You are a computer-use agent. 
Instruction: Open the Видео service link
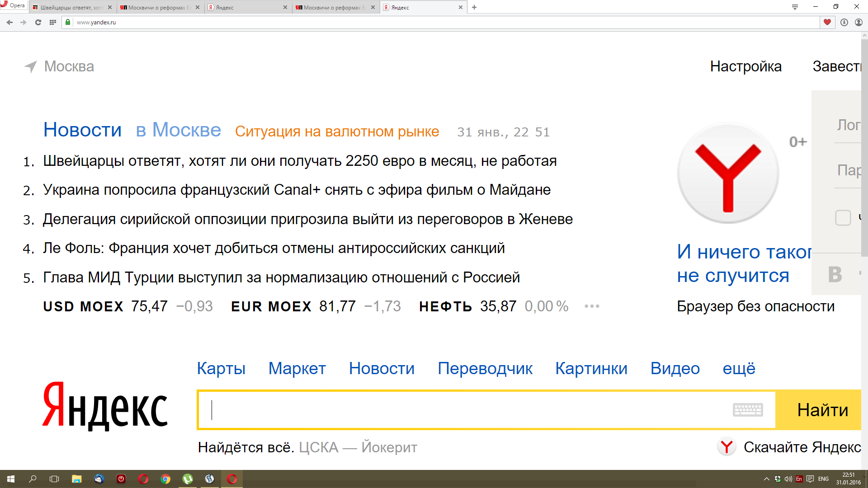point(675,369)
